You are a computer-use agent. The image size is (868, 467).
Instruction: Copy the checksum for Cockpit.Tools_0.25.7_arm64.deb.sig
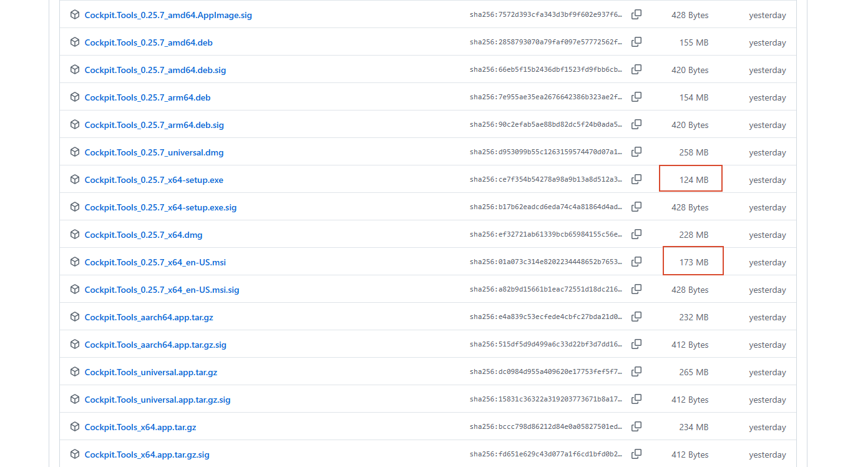[636, 124]
